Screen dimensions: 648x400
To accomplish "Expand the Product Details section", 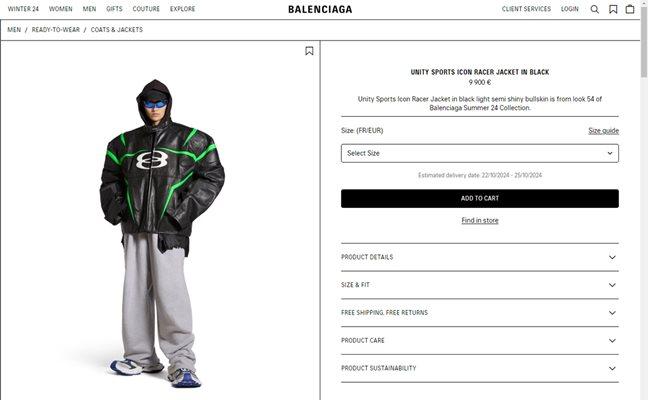I will [480, 257].
